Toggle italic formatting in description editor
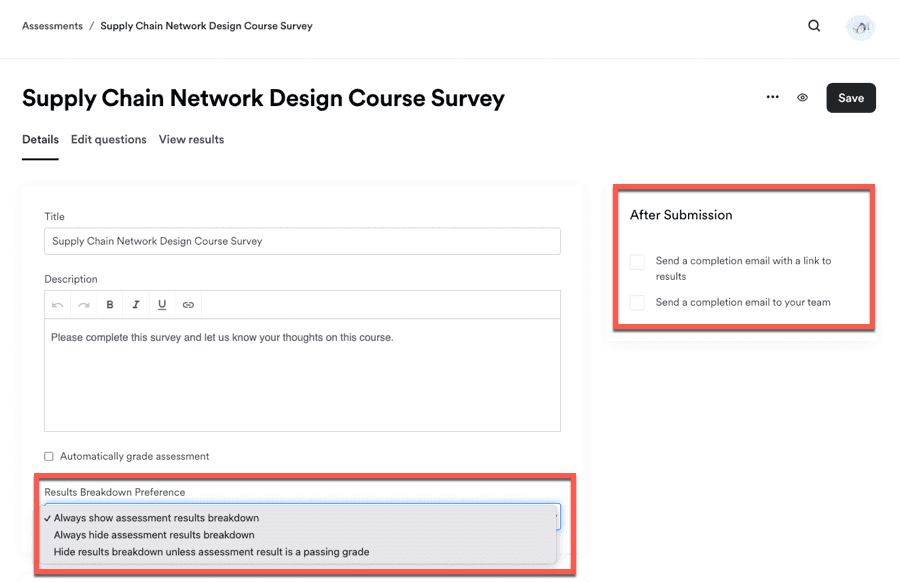 [136, 305]
